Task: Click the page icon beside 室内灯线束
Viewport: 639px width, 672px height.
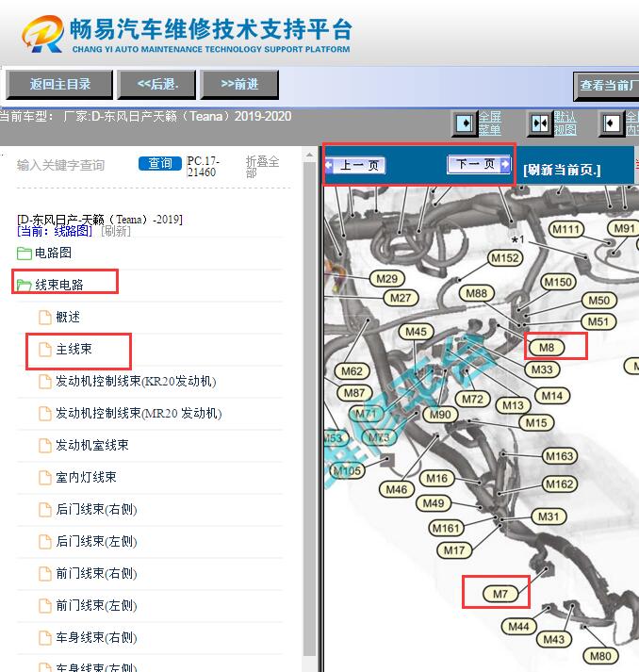Action: pyautogui.click(x=45, y=478)
